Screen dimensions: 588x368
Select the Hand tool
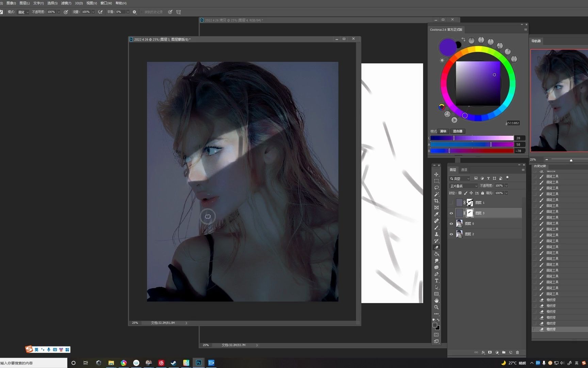436,301
